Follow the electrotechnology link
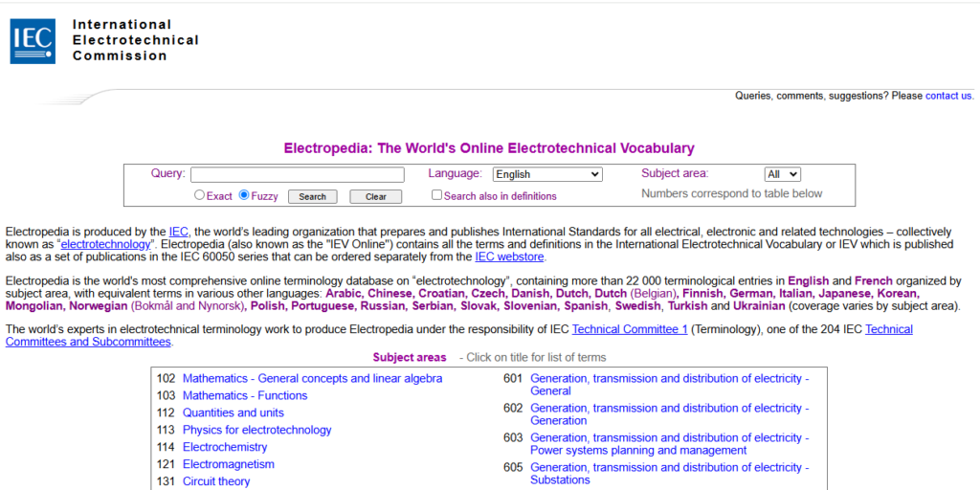 click(106, 244)
